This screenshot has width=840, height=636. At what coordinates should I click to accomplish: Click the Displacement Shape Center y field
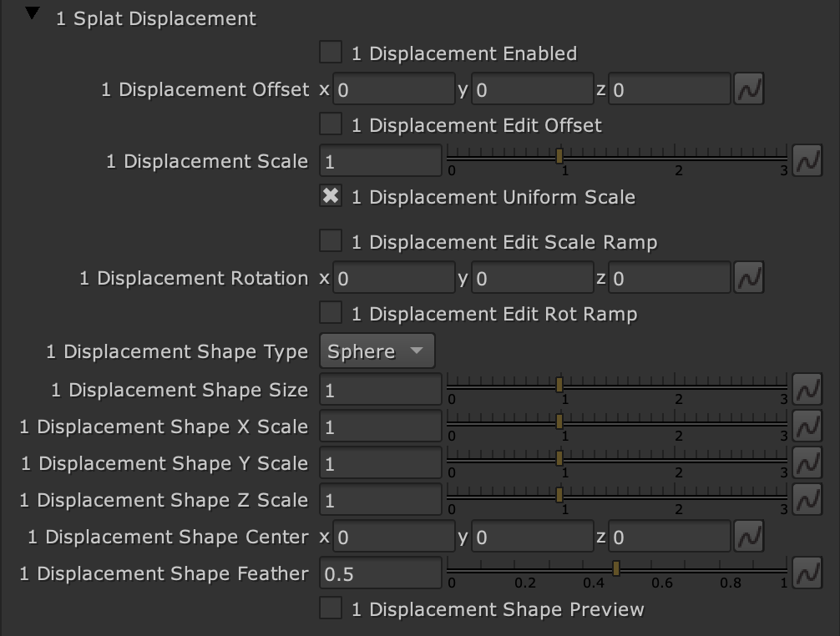coord(532,537)
